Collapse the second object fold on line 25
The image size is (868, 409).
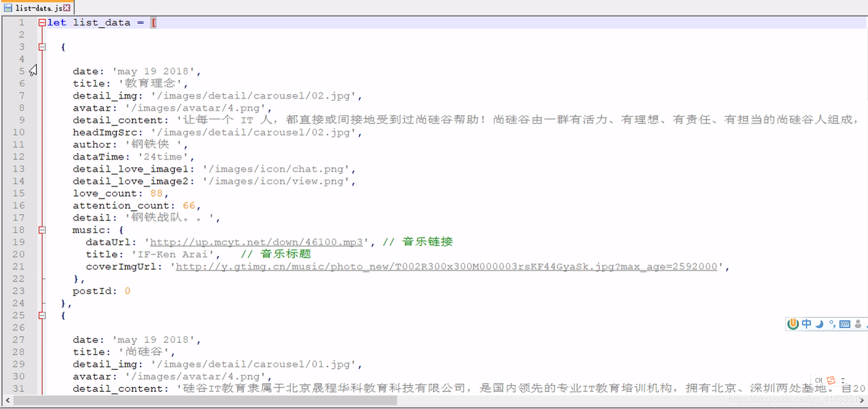[42, 315]
